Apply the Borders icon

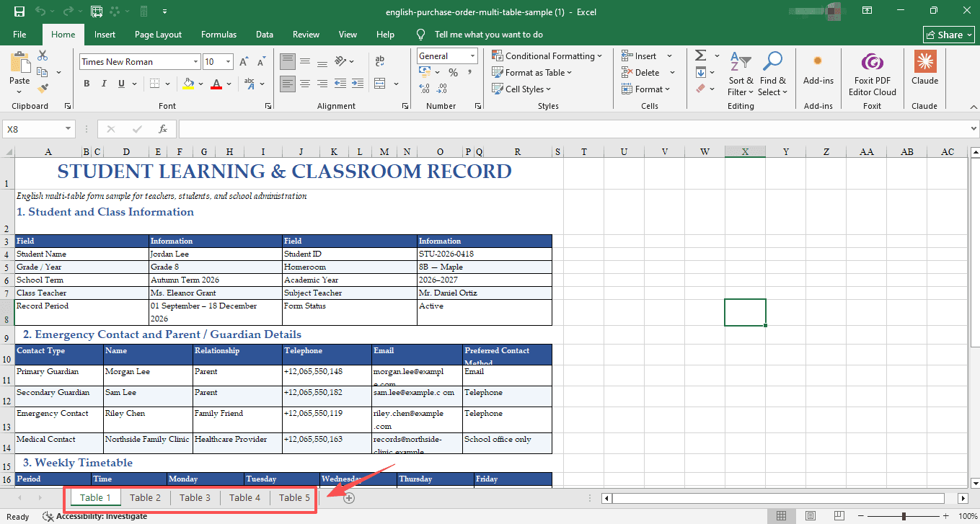[154, 84]
